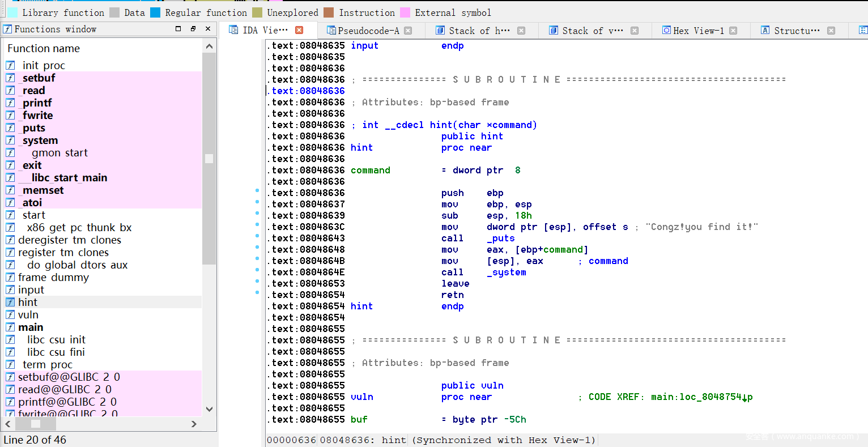Toggle breakpoint dot at push ebp line
The image size is (868, 447).
click(257, 191)
